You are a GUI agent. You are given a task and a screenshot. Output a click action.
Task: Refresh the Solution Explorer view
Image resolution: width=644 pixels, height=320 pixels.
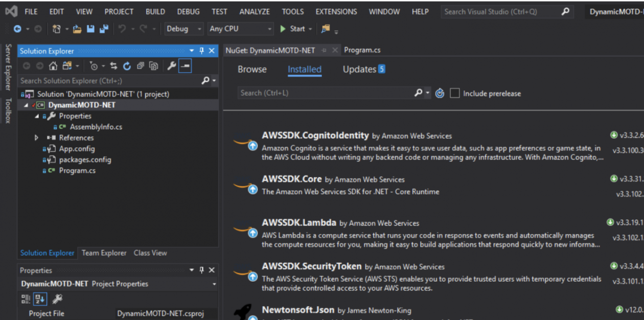click(127, 66)
